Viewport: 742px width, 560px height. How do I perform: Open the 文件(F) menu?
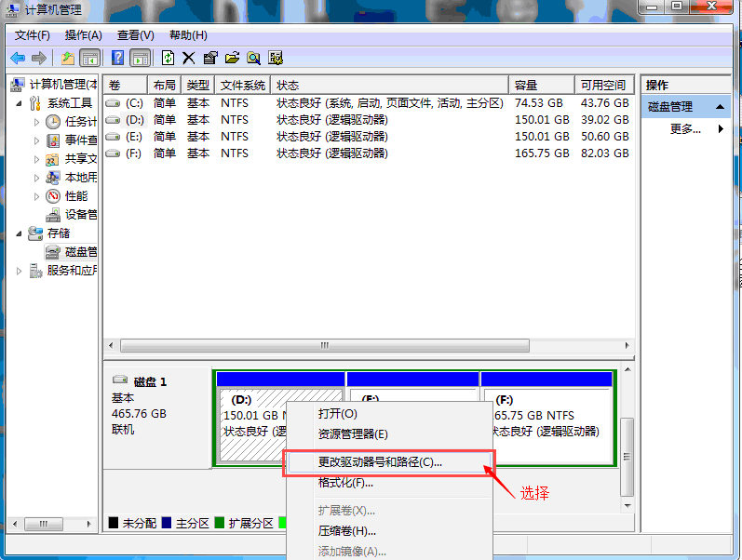coord(33,35)
